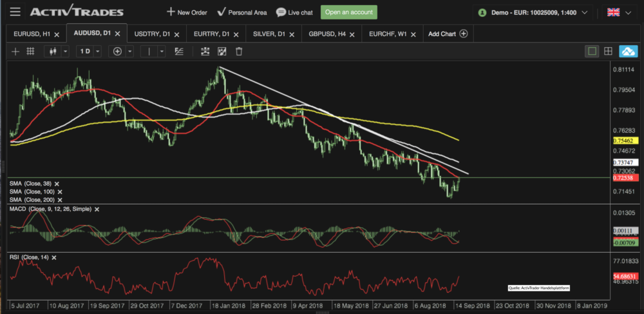Click the SMA (Close, 200) label
Image resolution: width=644 pixels, height=314 pixels.
click(32, 200)
